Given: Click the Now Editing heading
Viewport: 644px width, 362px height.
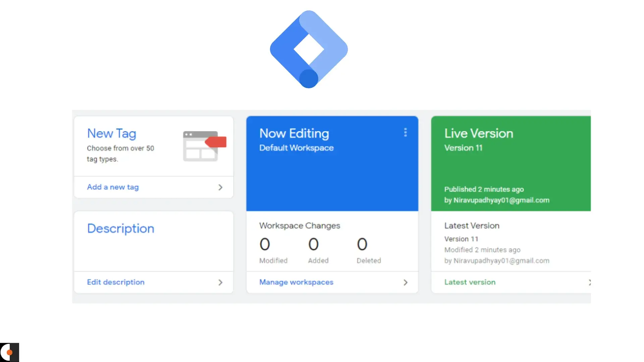Looking at the screenshot, I should pyautogui.click(x=294, y=133).
